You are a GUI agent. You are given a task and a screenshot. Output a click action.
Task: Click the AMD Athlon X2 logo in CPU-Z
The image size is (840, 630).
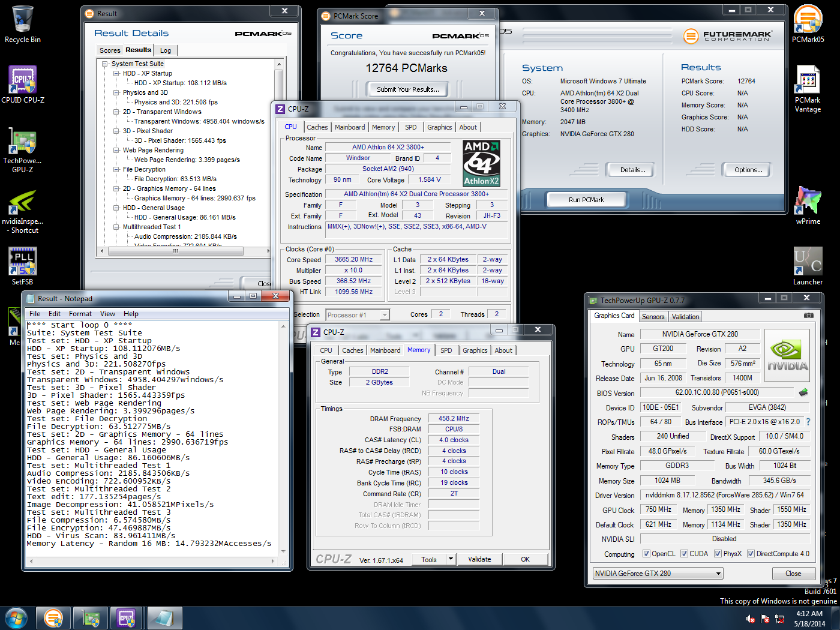click(481, 163)
